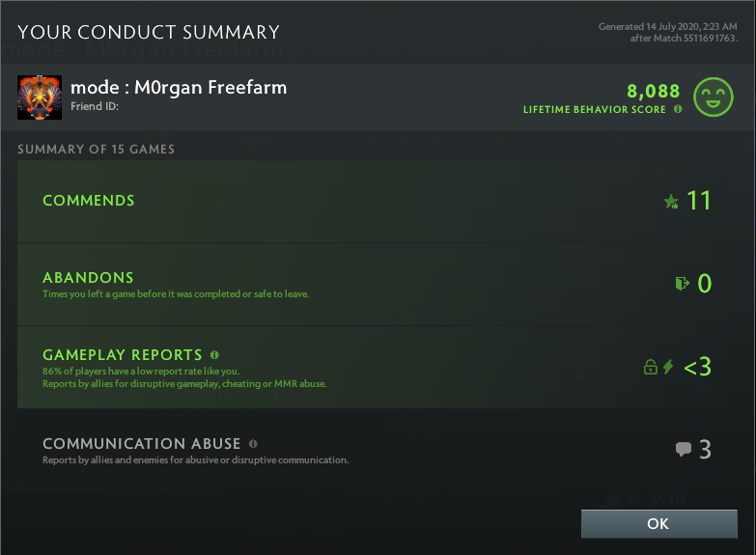Click the commends count of 11
The width and height of the screenshot is (756, 555).
coord(698,201)
